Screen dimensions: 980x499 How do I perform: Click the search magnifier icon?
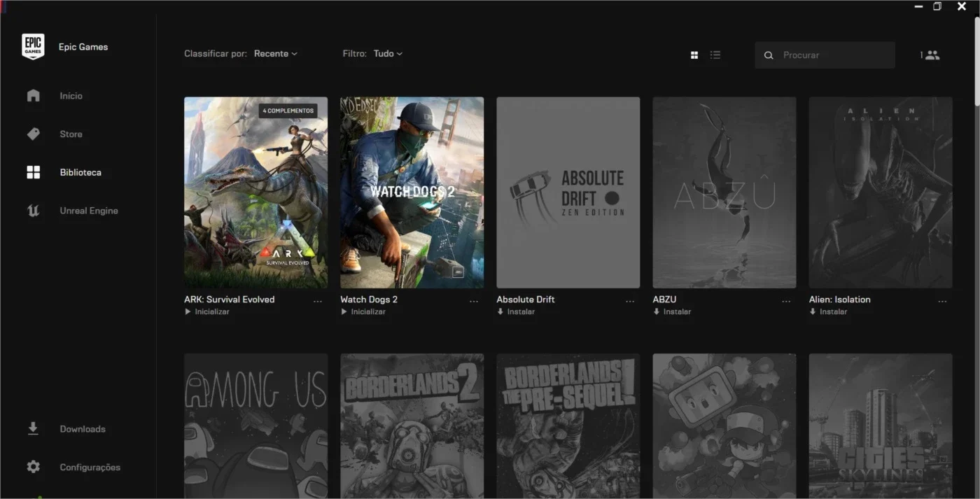769,55
